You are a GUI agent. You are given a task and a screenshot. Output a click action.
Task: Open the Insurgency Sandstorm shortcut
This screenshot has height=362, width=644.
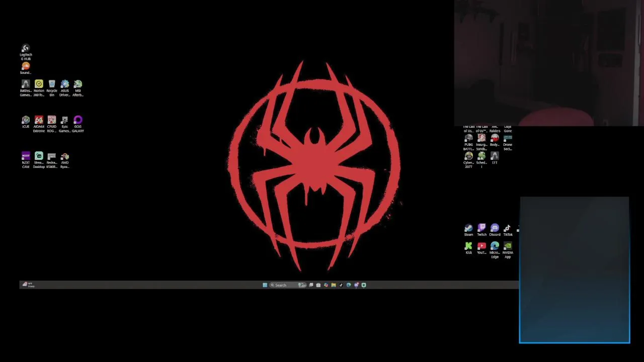[x=482, y=142]
